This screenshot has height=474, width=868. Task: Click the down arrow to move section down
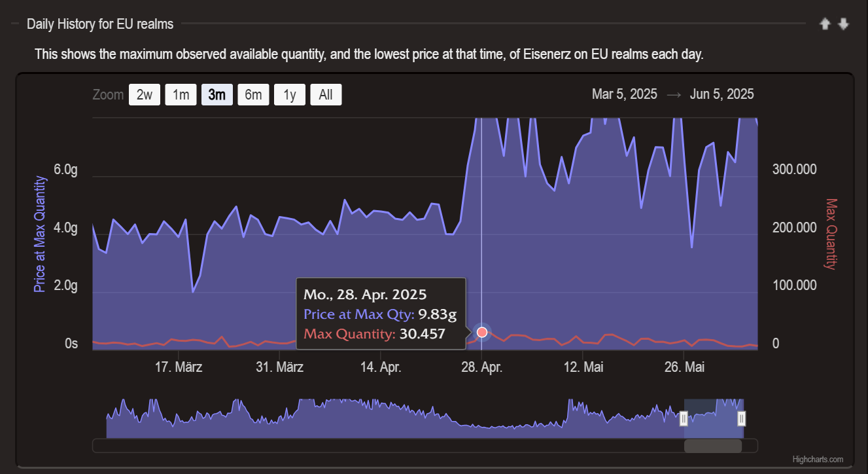[x=842, y=24]
